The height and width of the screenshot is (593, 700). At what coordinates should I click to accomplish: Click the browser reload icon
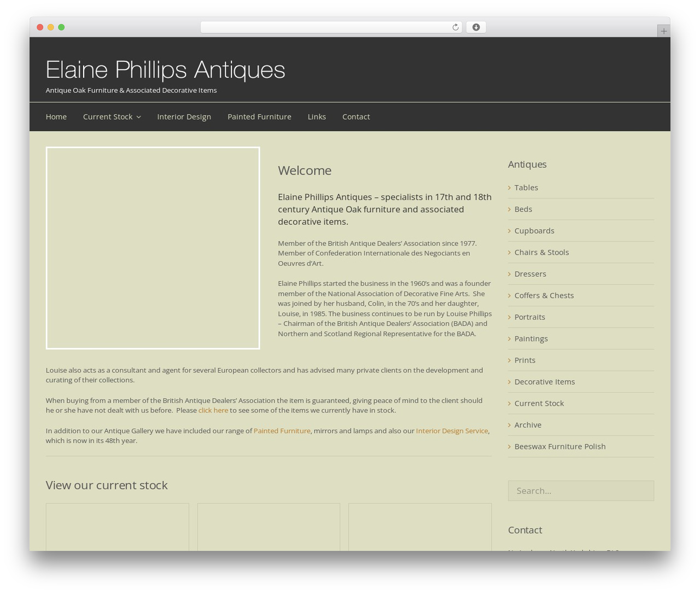point(455,27)
